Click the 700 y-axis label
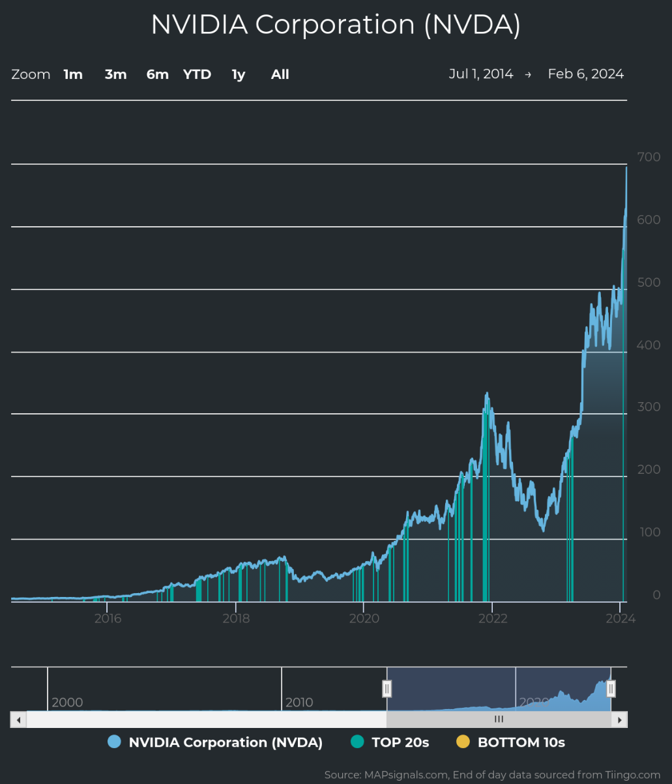 click(x=649, y=157)
